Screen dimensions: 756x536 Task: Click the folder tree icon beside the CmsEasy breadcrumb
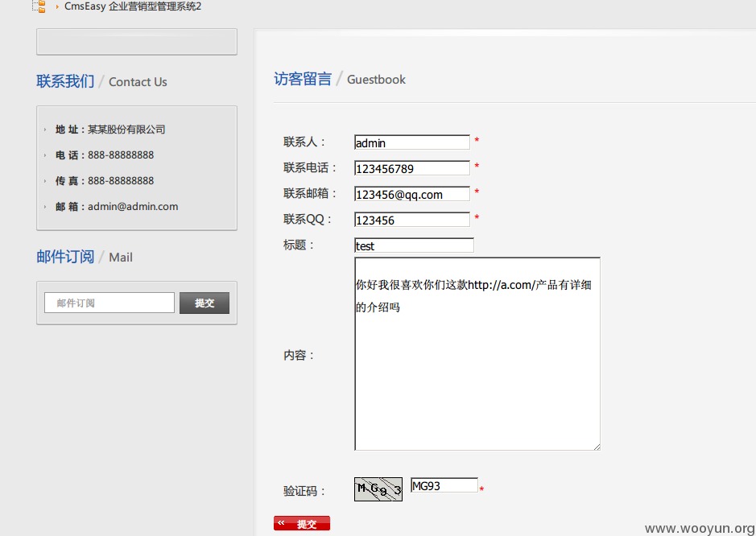pos(39,6)
